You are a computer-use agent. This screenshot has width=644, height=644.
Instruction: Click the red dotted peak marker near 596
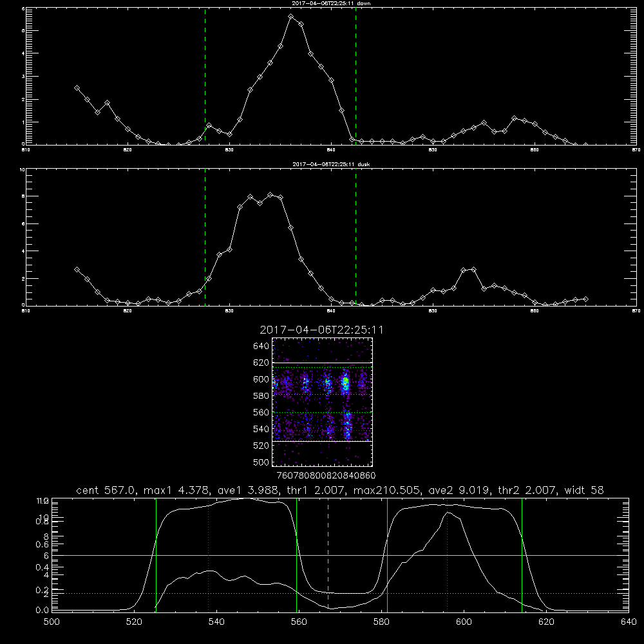click(448, 554)
